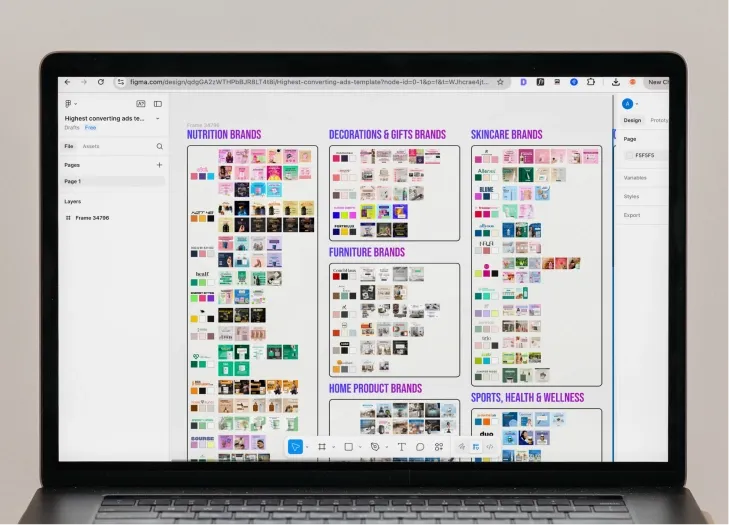
Task: Select the Pen tool
Action: [375, 447]
